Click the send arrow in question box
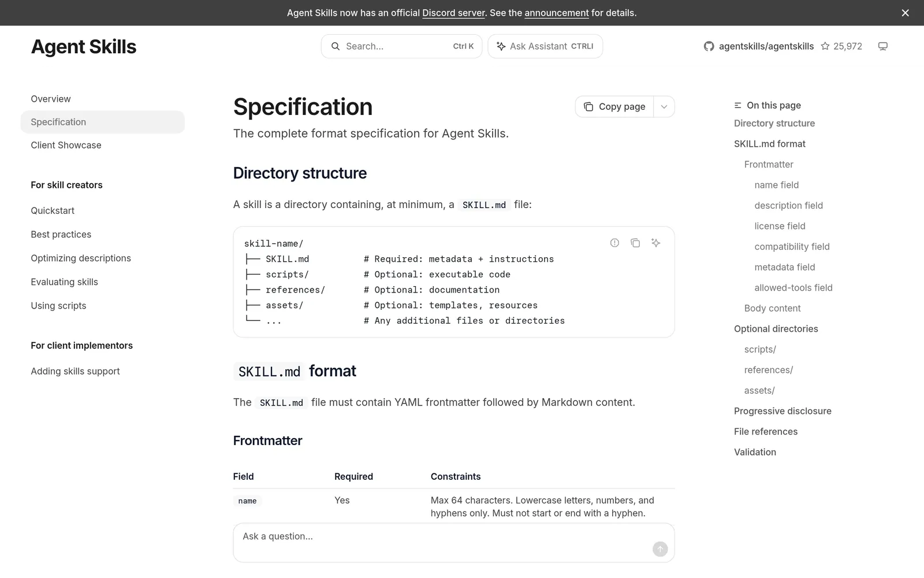This screenshot has width=924, height=578. coord(660,549)
